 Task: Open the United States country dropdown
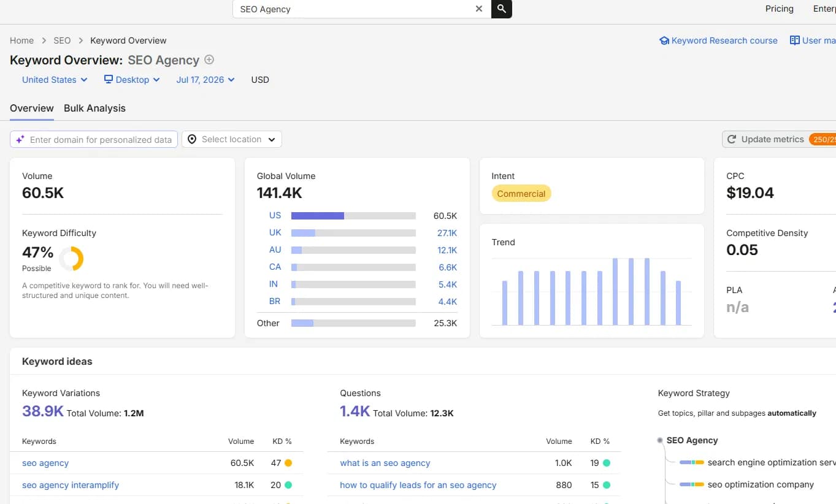click(x=55, y=80)
